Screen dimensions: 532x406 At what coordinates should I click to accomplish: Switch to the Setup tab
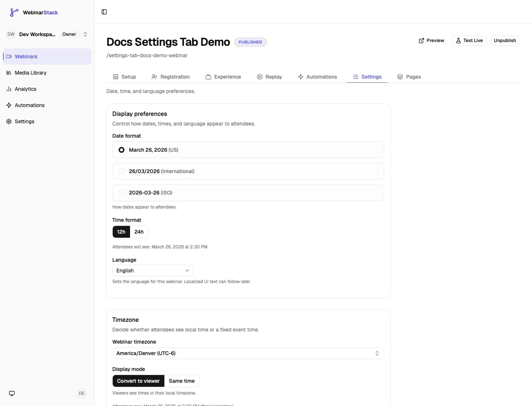tap(125, 77)
